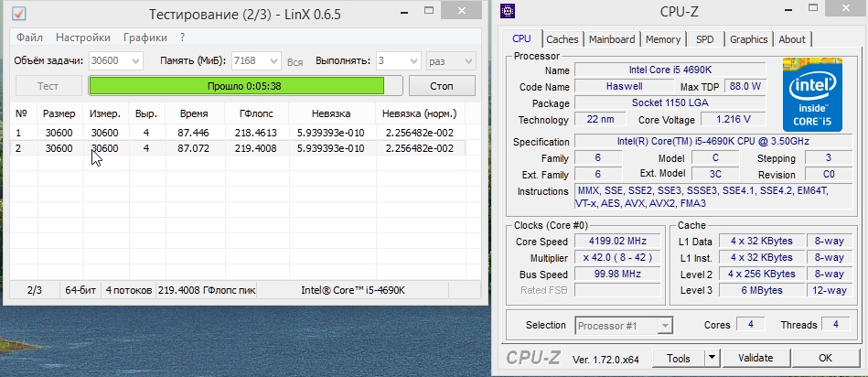Click the CPU-Z chip icon in title bar

tap(509, 13)
